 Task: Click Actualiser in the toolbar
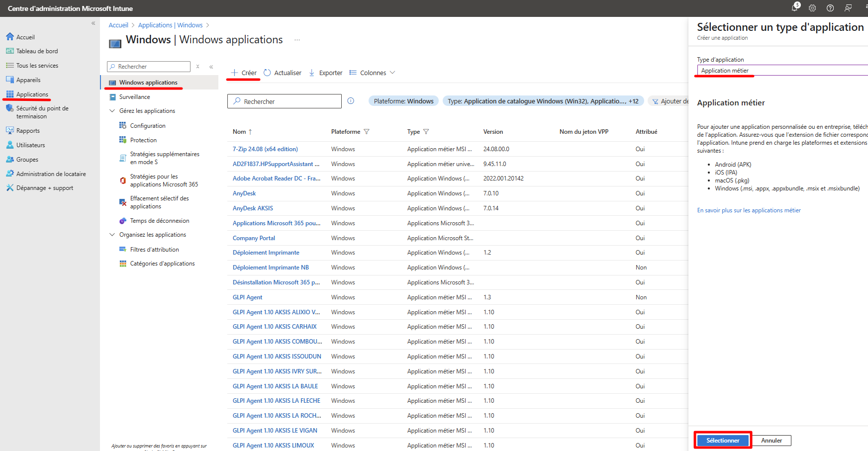(x=283, y=73)
